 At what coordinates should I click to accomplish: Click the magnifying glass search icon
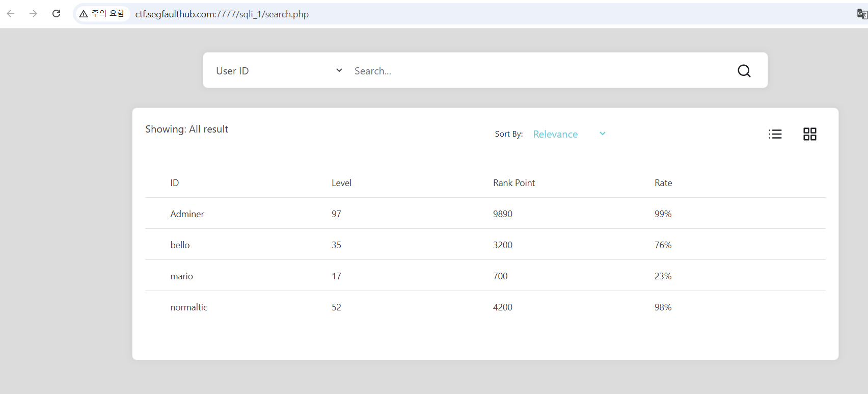click(x=744, y=71)
